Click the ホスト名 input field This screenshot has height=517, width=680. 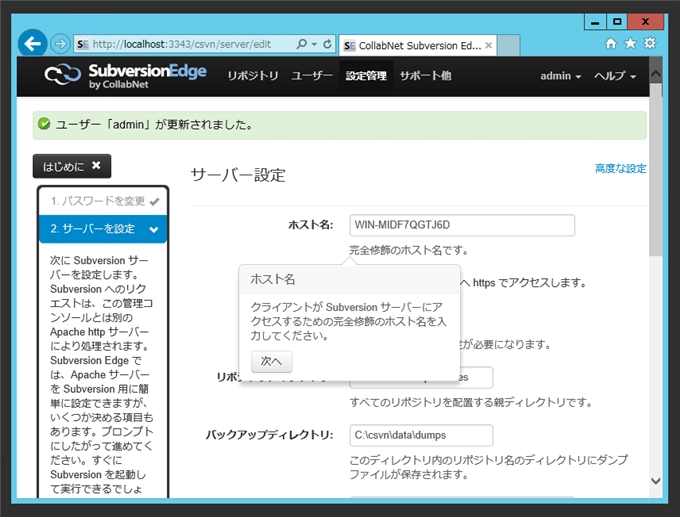click(462, 225)
